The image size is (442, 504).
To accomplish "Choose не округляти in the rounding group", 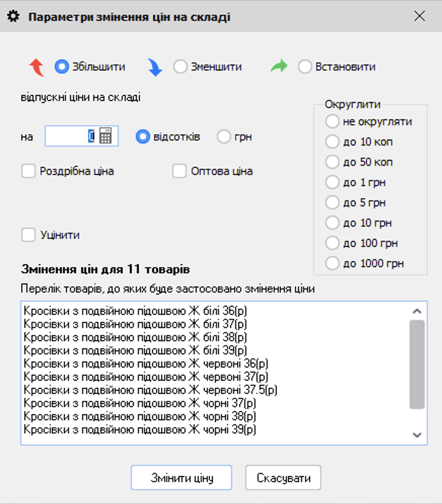I will click(333, 121).
